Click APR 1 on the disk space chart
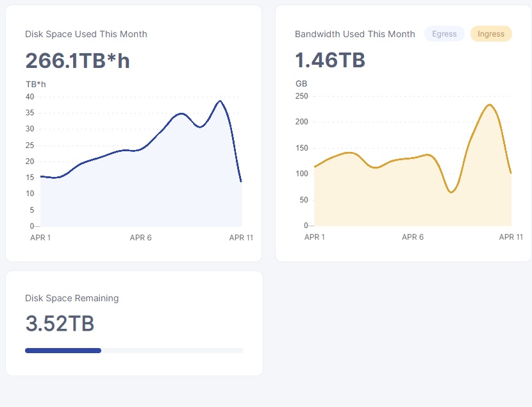The width and height of the screenshot is (532, 407). tap(41, 238)
